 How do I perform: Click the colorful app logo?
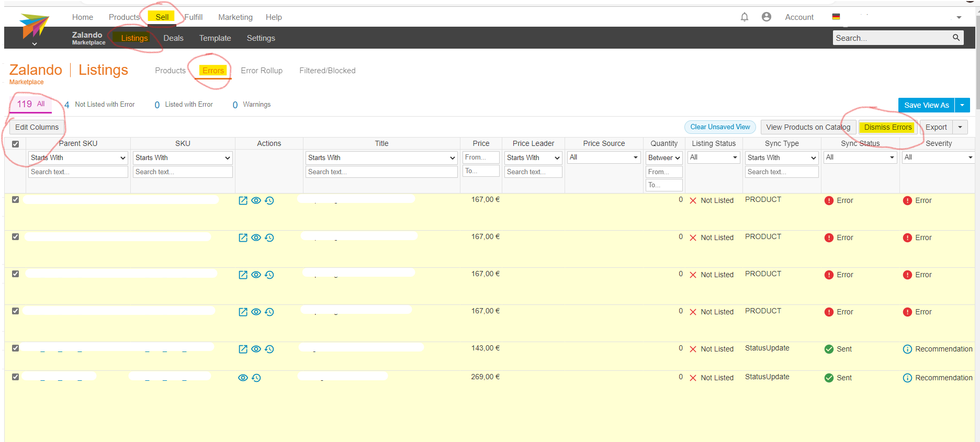tap(35, 27)
